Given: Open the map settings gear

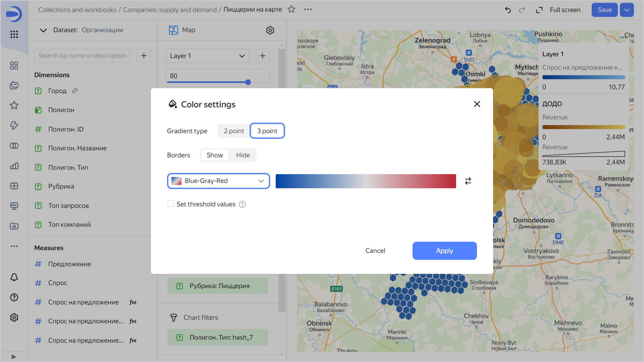Looking at the screenshot, I should 270,30.
